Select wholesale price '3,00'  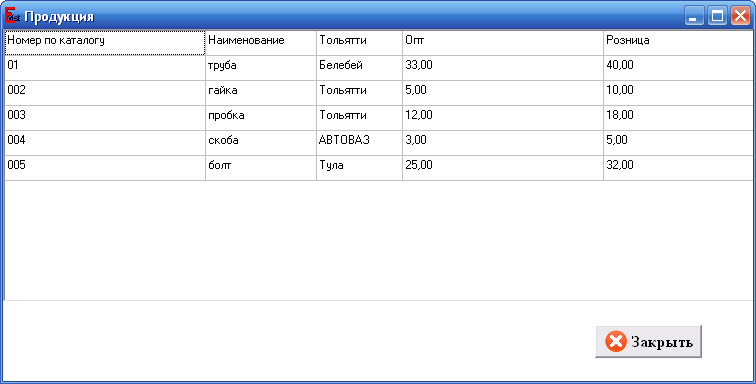pyautogui.click(x=503, y=143)
